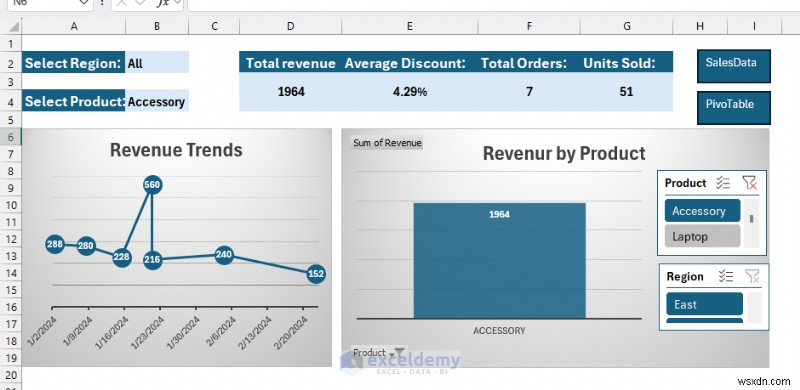Image resolution: width=800 pixels, height=390 pixels.
Task: Select column C header
Action: click(x=214, y=27)
